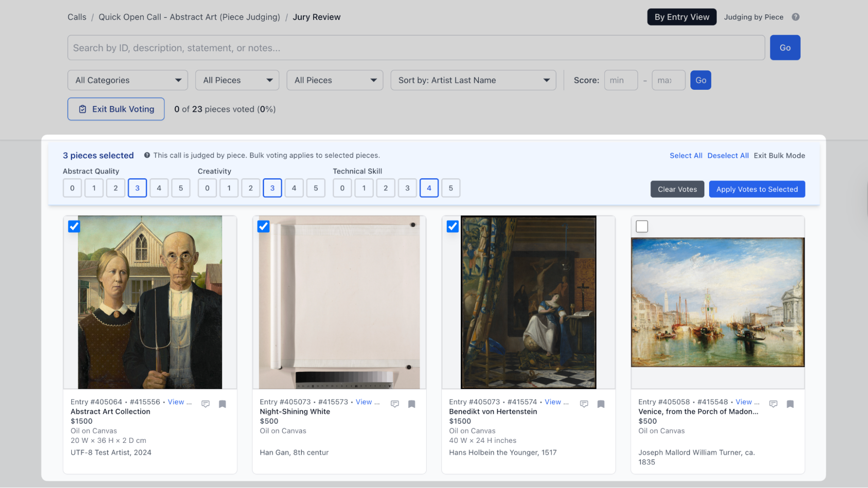Open the Venice canal painting thumbnail
The image size is (868, 488).
[x=718, y=302]
